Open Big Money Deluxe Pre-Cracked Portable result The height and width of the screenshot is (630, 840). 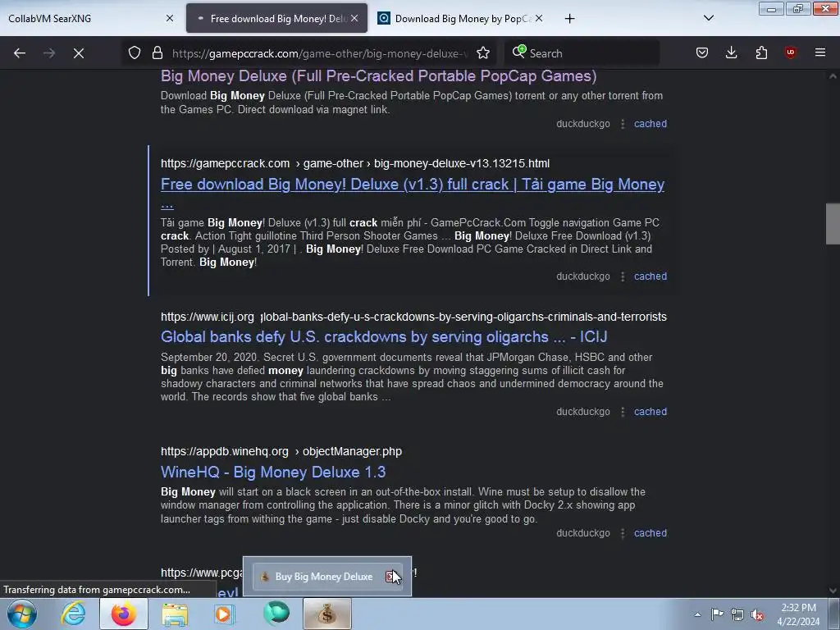[x=379, y=75]
